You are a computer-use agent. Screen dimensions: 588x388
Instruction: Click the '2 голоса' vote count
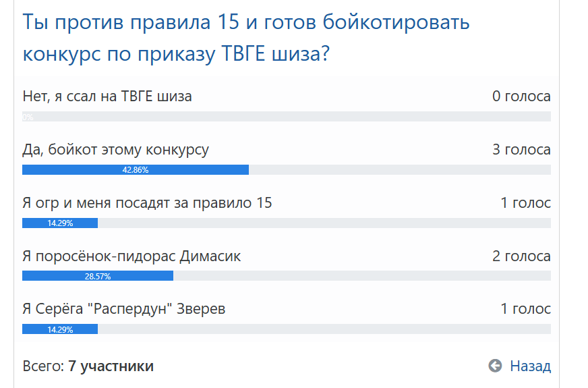coord(521,256)
